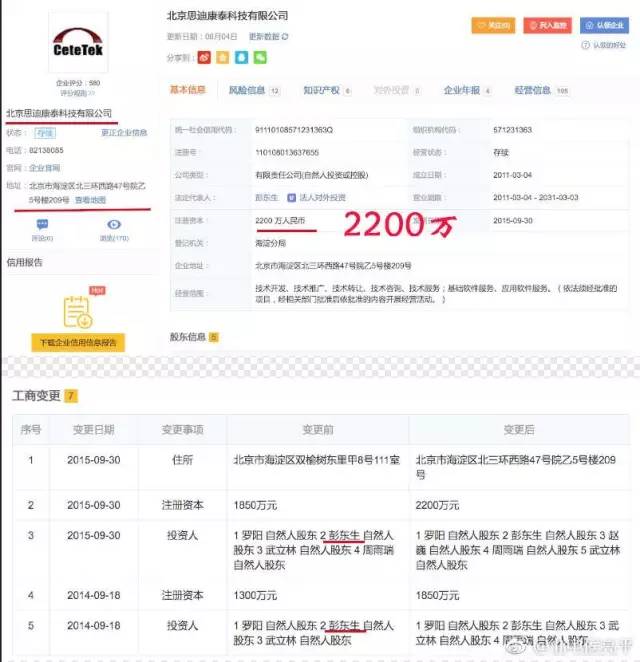Click 2200万元 in change row 2
Image resolution: width=640 pixels, height=662 pixels.
(x=437, y=505)
